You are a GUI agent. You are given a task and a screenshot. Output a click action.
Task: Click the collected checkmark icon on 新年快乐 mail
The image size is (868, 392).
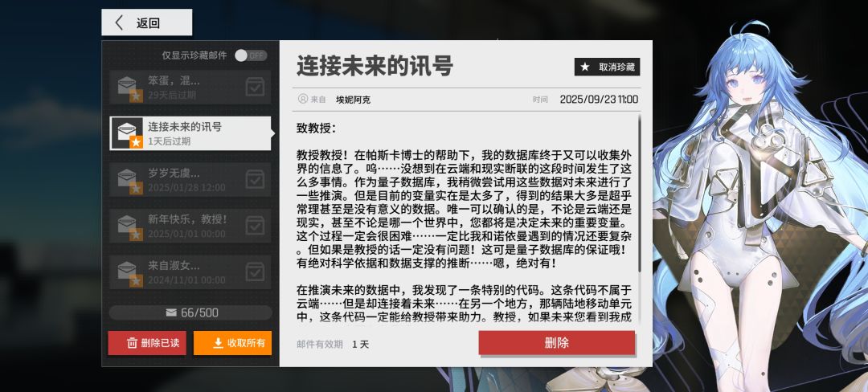point(256,226)
